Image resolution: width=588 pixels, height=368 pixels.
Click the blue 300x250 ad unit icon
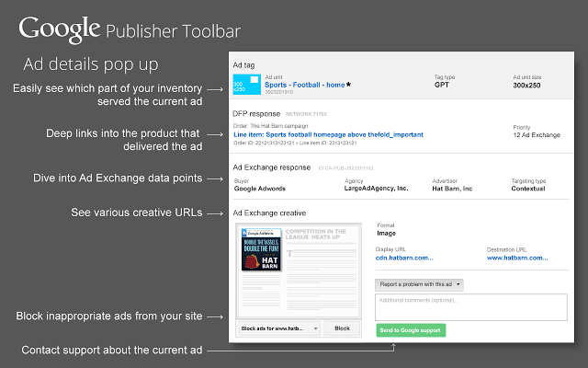click(247, 84)
